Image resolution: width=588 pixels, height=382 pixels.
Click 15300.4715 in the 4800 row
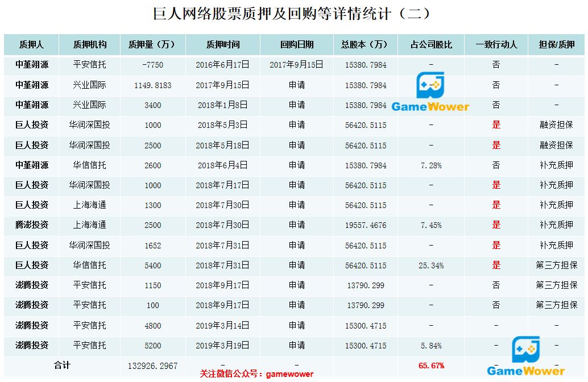366,325
